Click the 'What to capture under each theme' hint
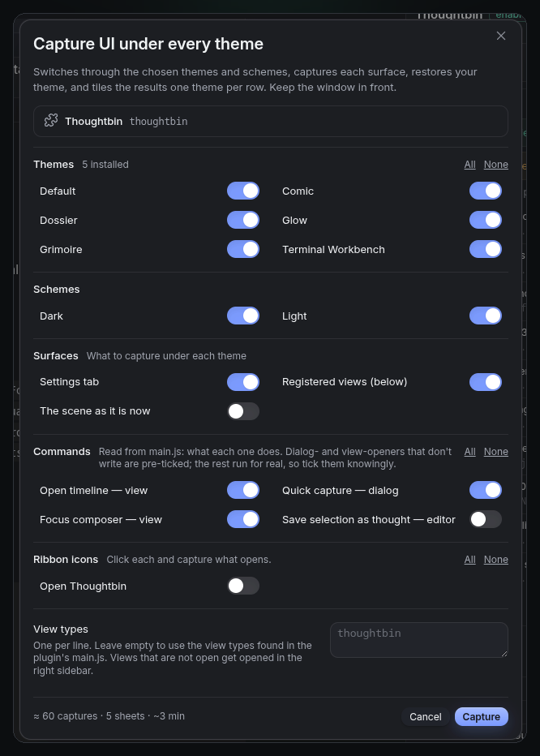The image size is (540, 756). point(166,356)
